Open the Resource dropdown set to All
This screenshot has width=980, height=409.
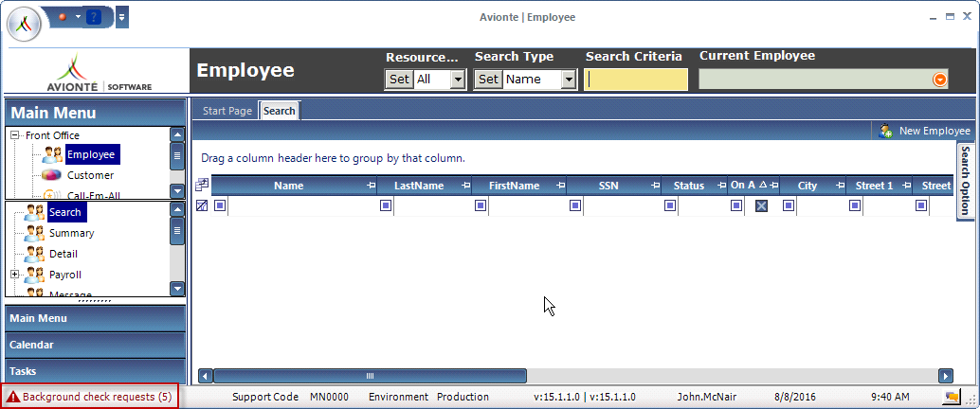(x=458, y=80)
